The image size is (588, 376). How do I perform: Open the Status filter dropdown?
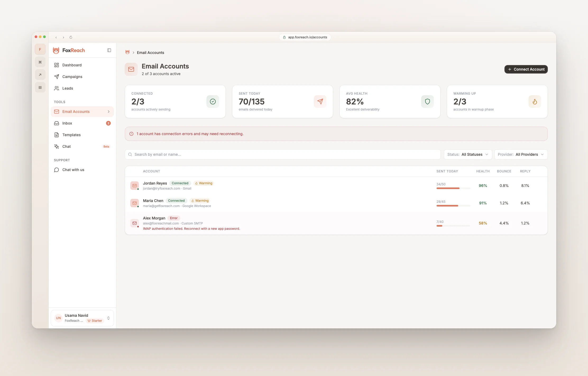pos(468,154)
